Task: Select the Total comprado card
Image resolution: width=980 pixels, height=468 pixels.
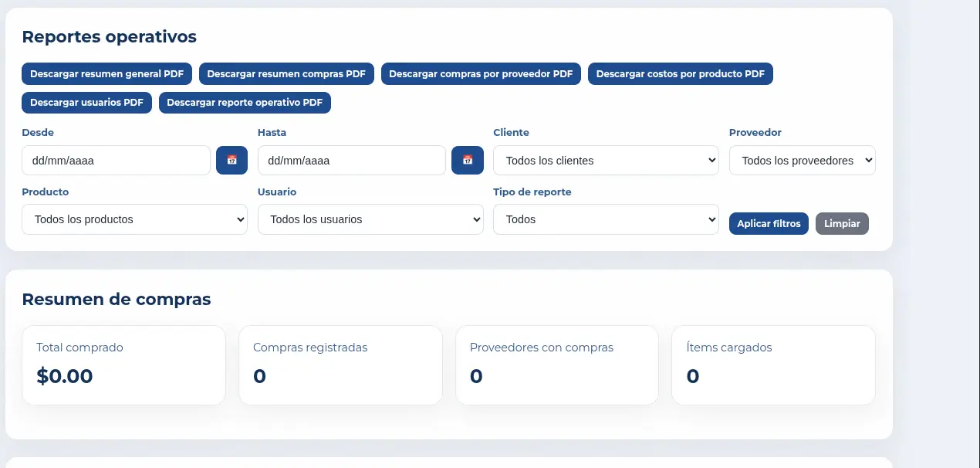Action: (x=123, y=365)
